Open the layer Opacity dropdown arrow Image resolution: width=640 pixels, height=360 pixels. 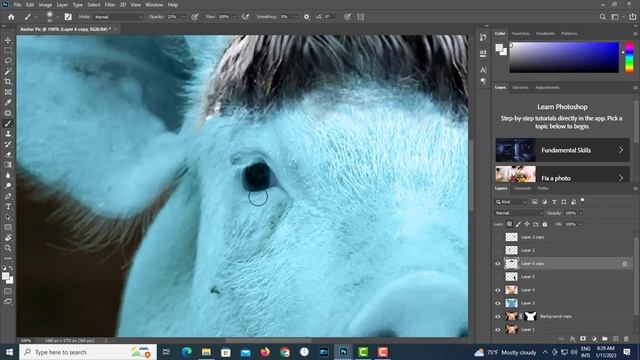click(581, 213)
